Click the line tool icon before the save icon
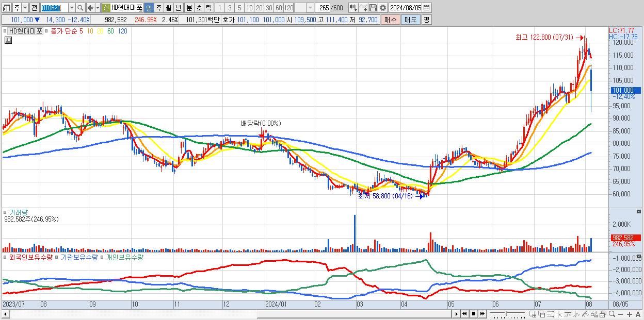 point(363,8)
